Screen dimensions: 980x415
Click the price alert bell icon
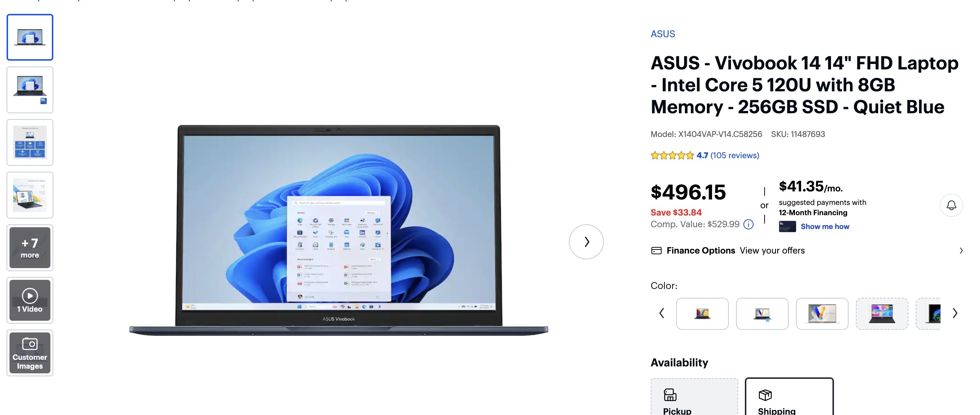(951, 205)
